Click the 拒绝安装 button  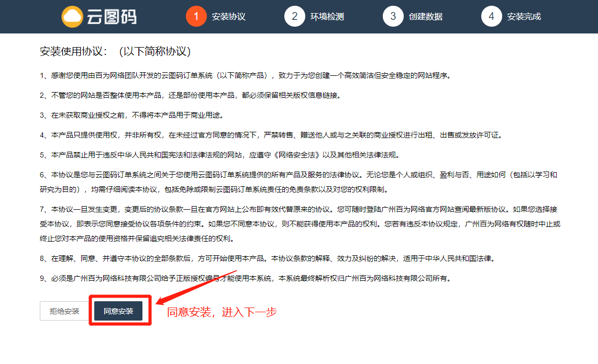[64, 311]
